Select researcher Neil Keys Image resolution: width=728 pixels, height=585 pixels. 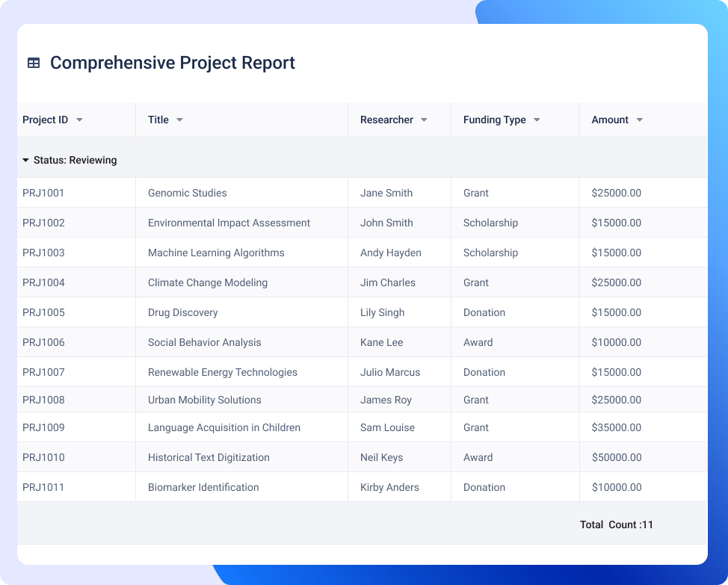pos(382,457)
